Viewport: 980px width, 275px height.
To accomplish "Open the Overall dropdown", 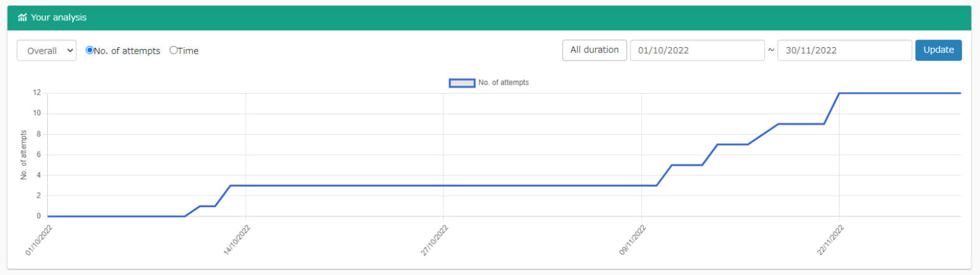I will (47, 50).
